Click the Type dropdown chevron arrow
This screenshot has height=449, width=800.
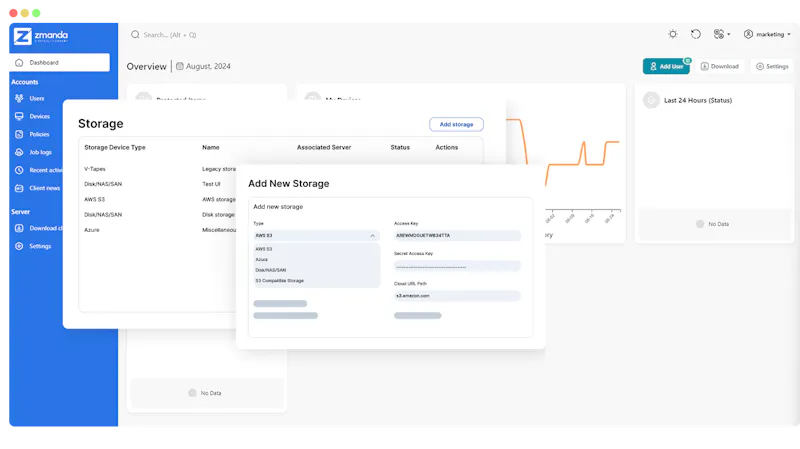coord(372,236)
